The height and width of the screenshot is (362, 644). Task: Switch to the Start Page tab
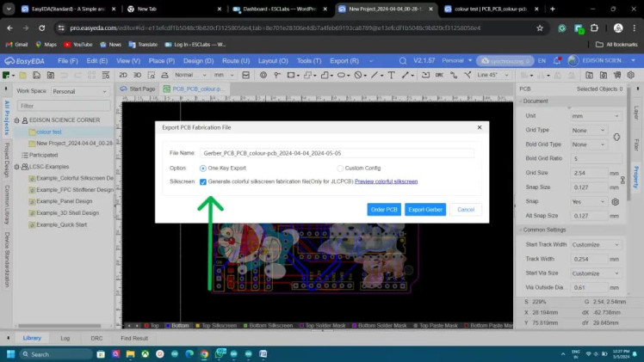[141, 89]
